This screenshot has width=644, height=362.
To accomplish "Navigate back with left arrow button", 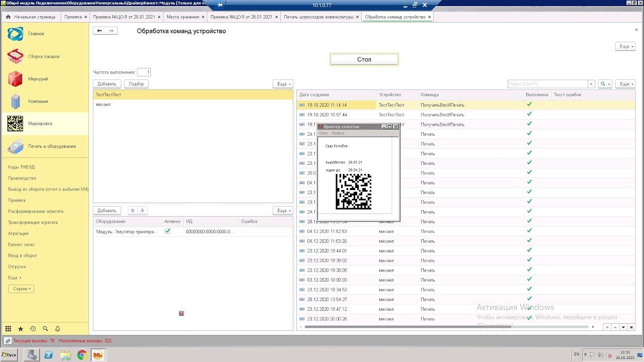I will point(100,31).
